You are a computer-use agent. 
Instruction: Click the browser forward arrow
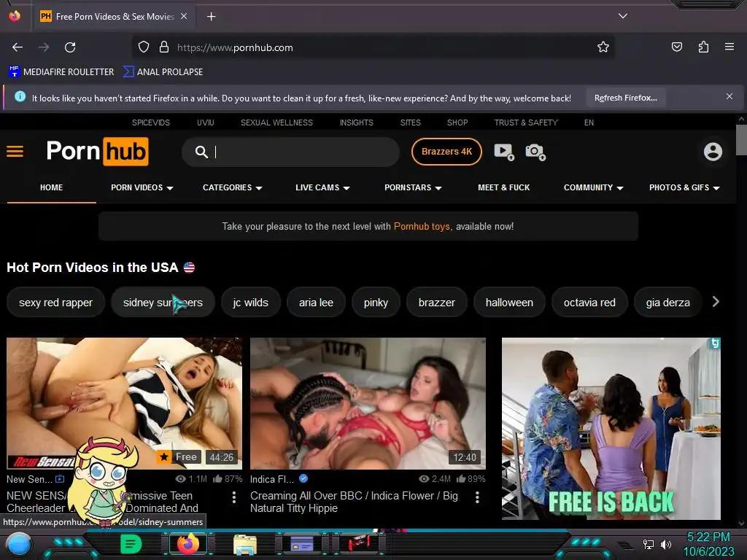(x=44, y=47)
